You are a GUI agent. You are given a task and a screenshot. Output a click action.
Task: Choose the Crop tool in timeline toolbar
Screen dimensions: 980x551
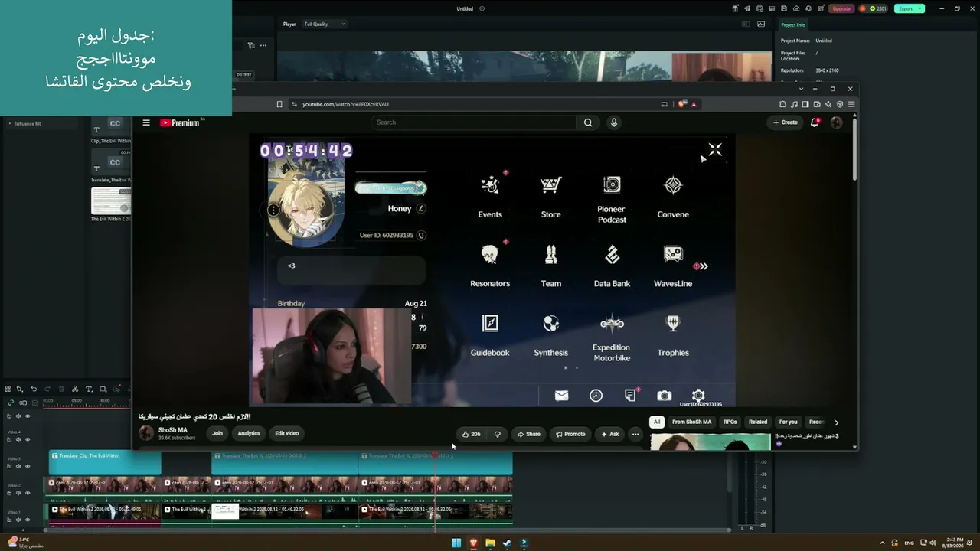pos(103,389)
